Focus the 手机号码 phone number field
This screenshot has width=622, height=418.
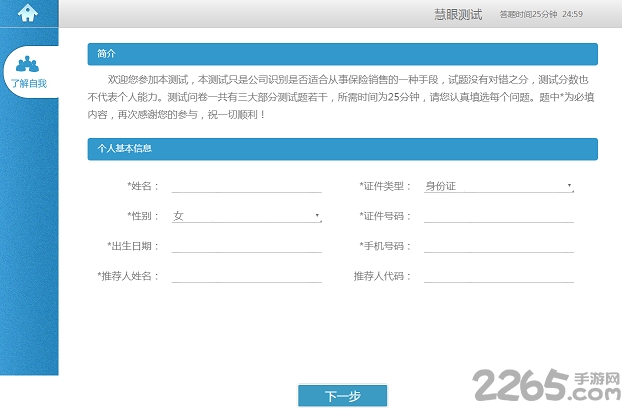pos(498,246)
